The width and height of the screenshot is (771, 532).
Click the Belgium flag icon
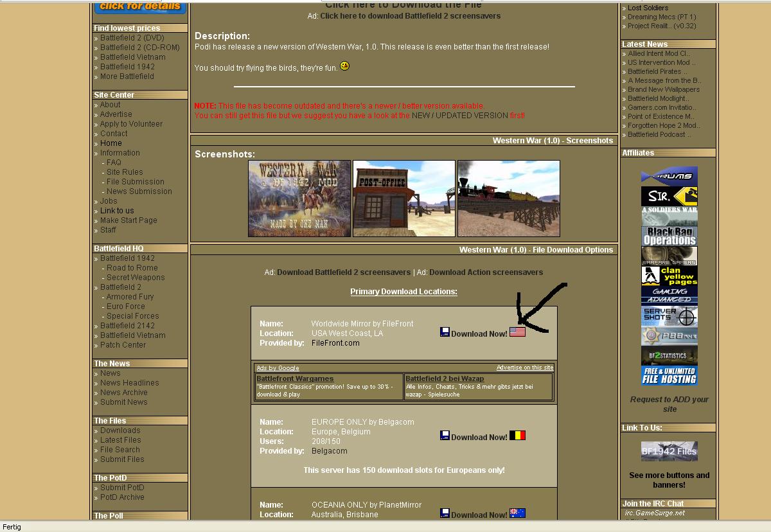pos(517,436)
